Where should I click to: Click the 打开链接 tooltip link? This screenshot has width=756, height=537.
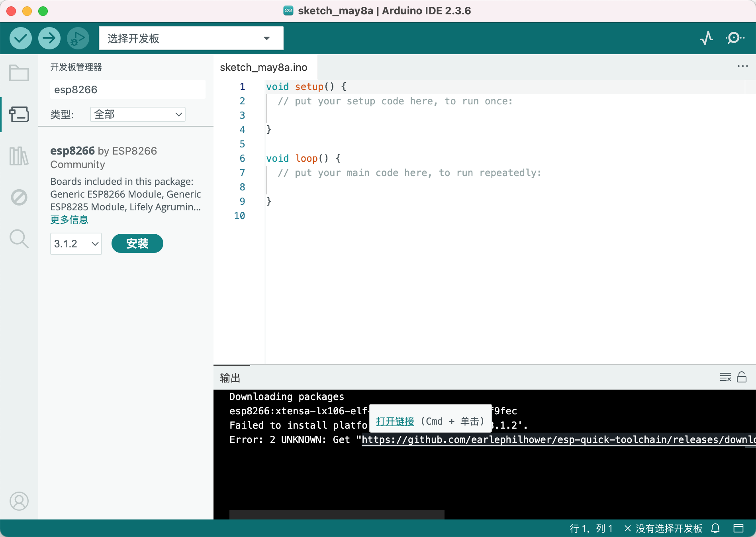(395, 421)
